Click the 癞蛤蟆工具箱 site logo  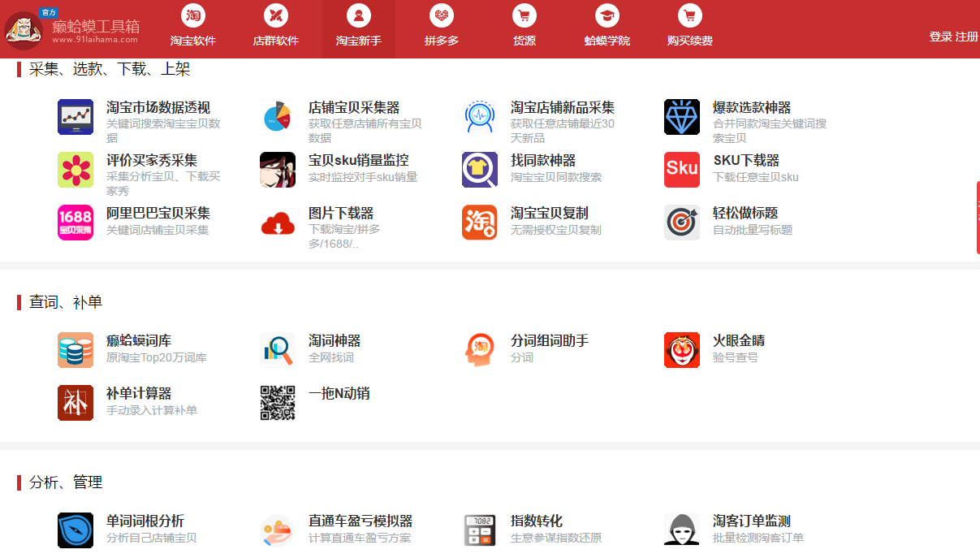[71, 28]
